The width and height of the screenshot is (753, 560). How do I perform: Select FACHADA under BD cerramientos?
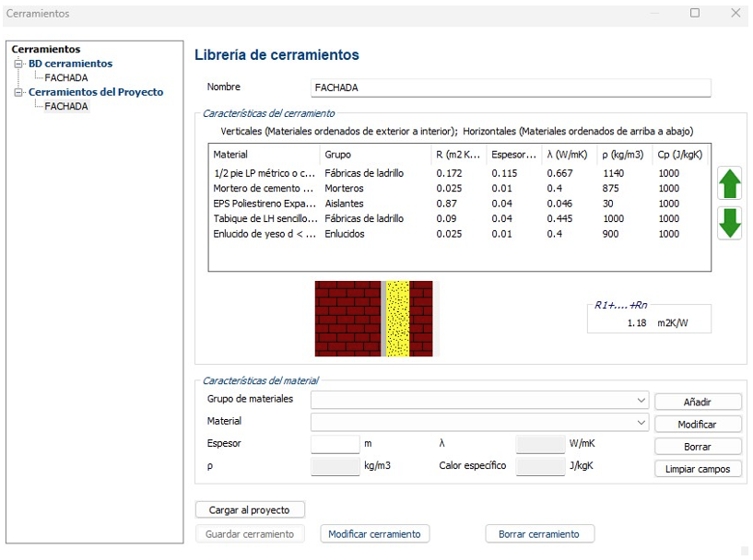click(x=66, y=78)
